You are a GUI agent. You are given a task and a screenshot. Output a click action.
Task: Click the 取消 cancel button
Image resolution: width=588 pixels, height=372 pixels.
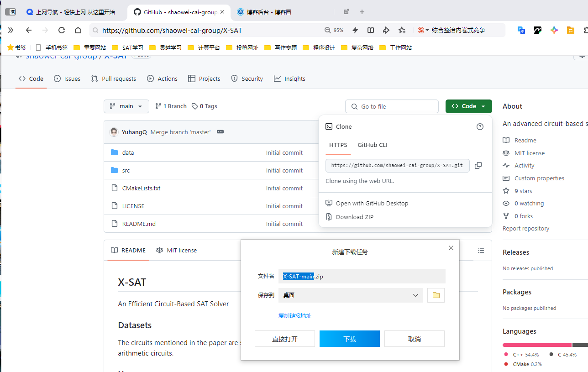[415, 339]
